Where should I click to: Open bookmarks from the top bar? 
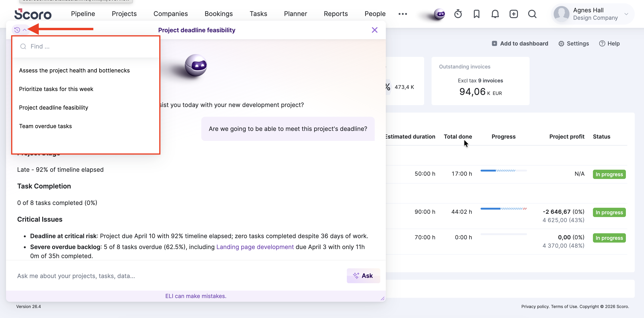[477, 14]
